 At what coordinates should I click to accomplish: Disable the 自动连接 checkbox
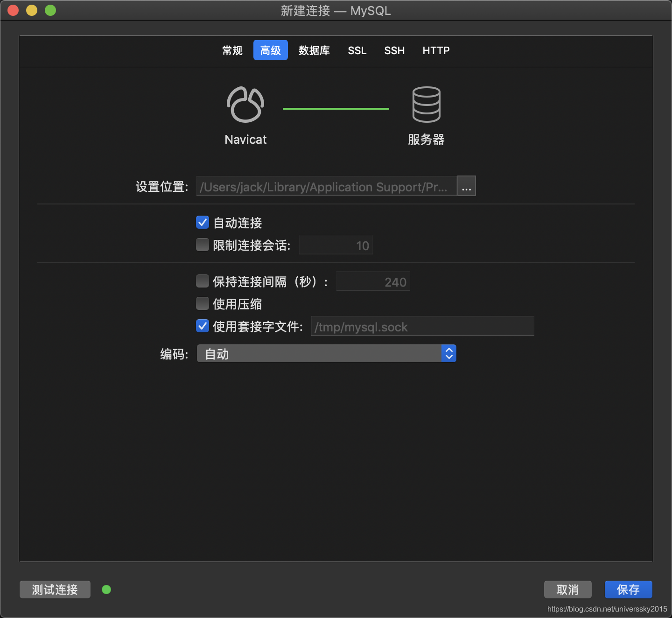[202, 223]
